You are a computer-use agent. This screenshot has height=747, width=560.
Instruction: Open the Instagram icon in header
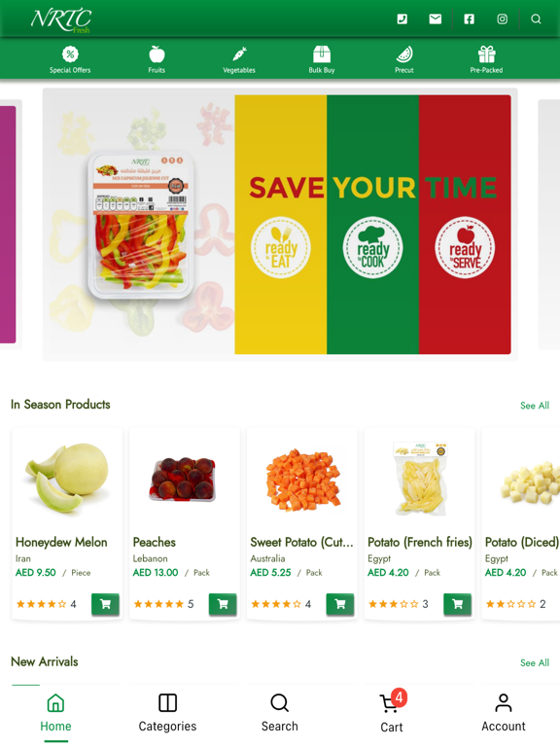[x=502, y=19]
